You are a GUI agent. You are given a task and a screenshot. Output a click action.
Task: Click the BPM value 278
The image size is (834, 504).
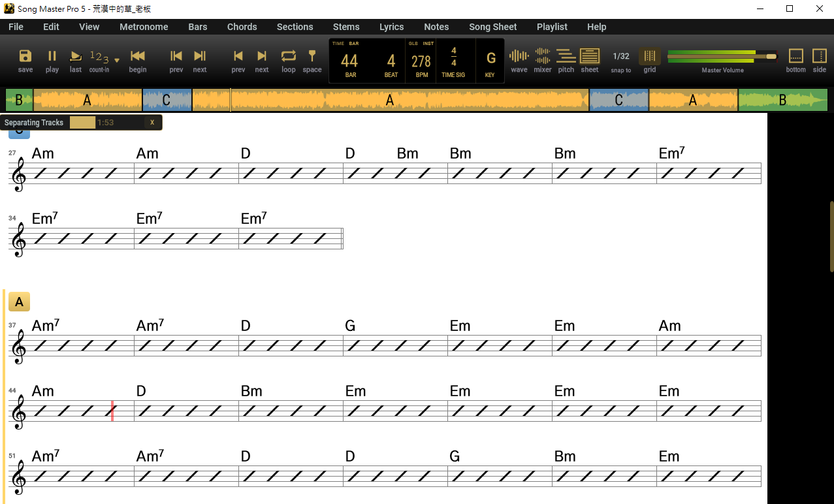421,61
